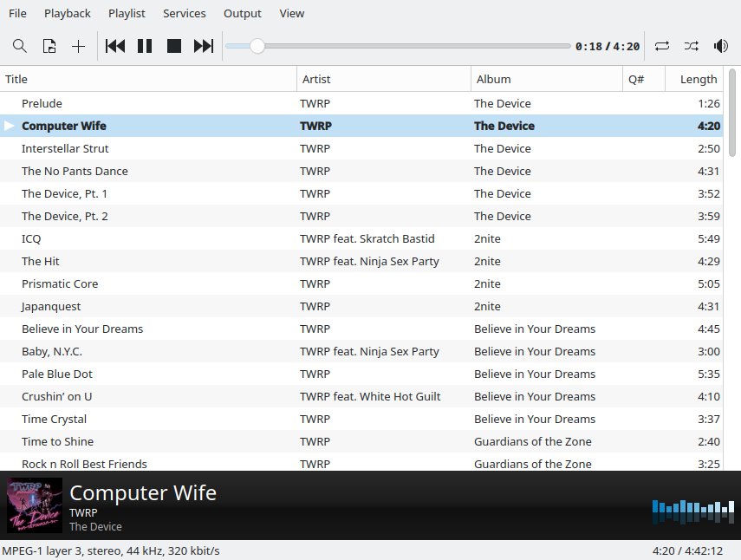Click Guardians of the Zone on Time to Shine
This screenshot has width=741, height=560.
pyautogui.click(x=533, y=442)
